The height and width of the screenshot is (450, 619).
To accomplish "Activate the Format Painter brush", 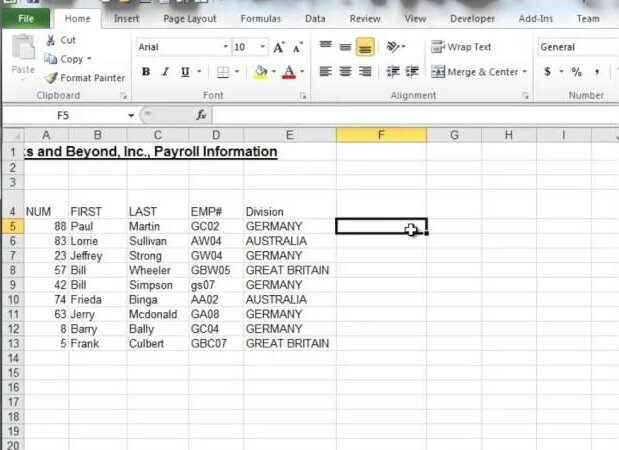I will [x=51, y=78].
